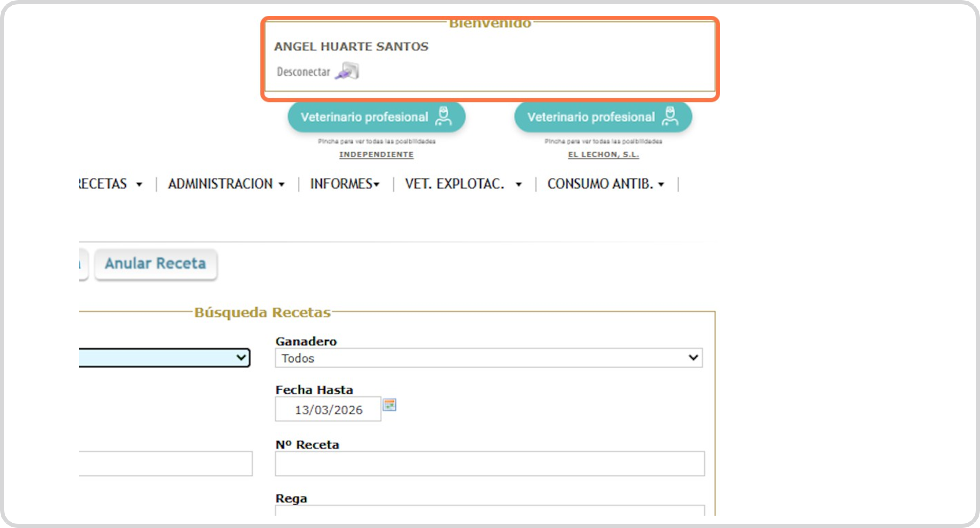Expand the Ganadero dropdown showing Todos
The height and width of the screenshot is (528, 980).
coord(488,358)
